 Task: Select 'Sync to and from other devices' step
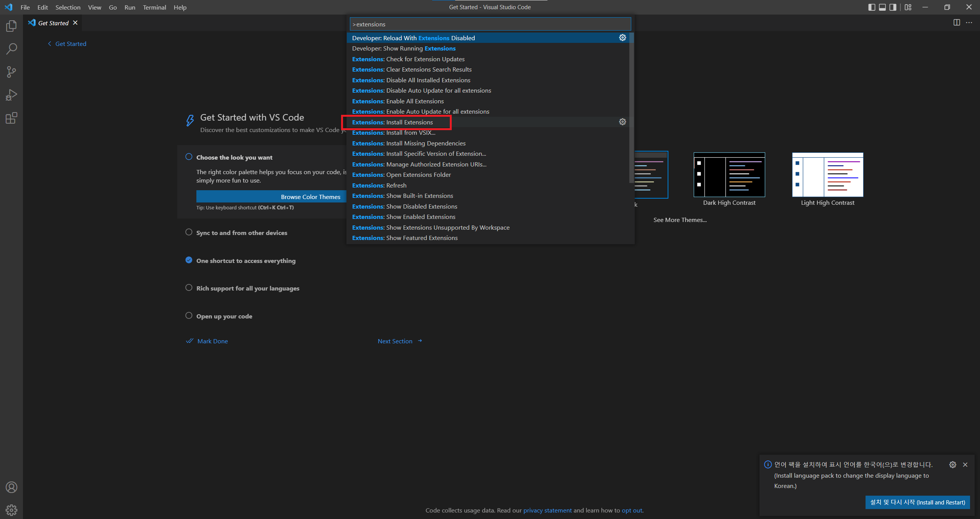tap(242, 233)
